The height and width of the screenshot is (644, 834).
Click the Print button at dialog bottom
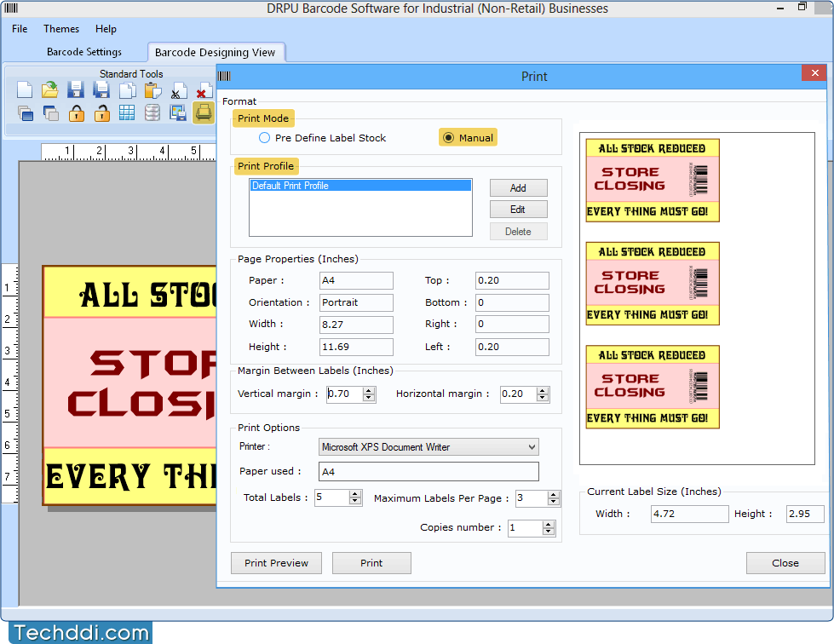371,563
